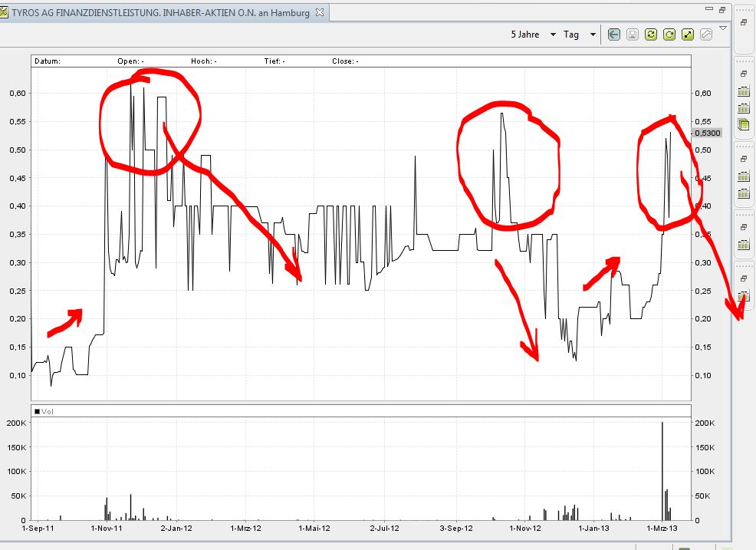Click the 2-Jul-12 date axis label
This screenshot has height=550, width=756.
(385, 529)
